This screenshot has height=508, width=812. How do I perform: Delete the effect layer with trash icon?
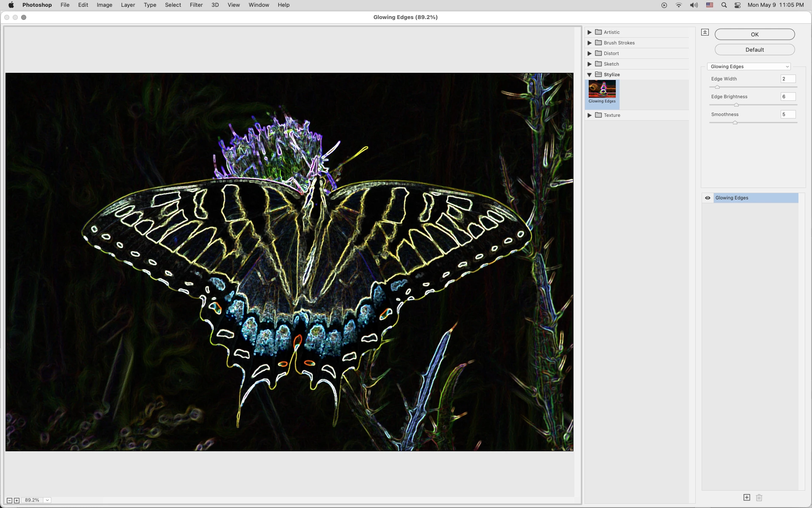pos(759,497)
